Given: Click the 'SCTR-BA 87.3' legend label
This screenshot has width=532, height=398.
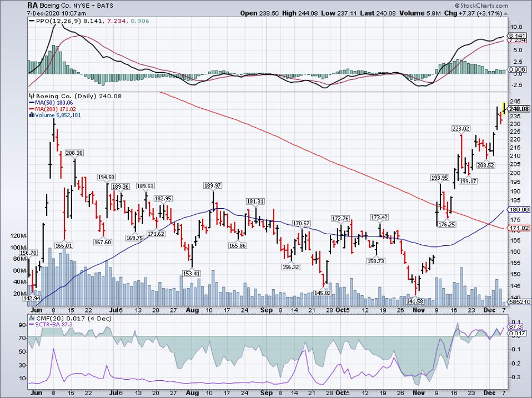Looking at the screenshot, I should pyautogui.click(x=54, y=325).
